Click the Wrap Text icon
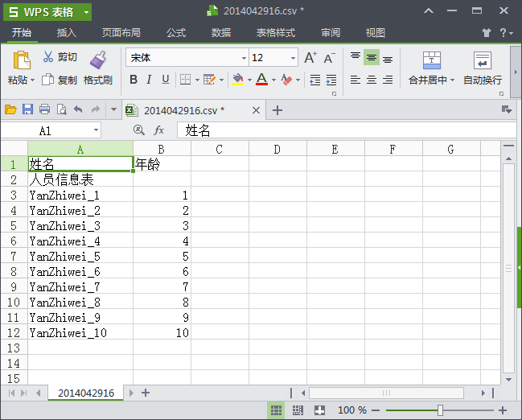This screenshot has height=420, width=522. click(x=483, y=60)
